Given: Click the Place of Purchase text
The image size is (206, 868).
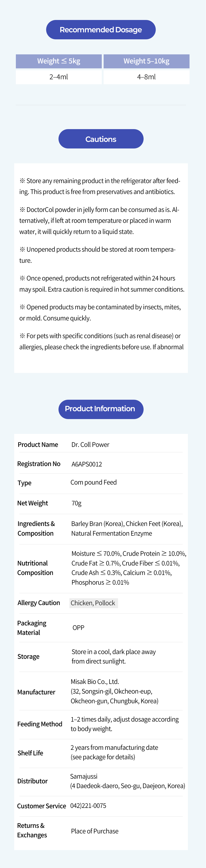Looking at the screenshot, I should tap(95, 831).
